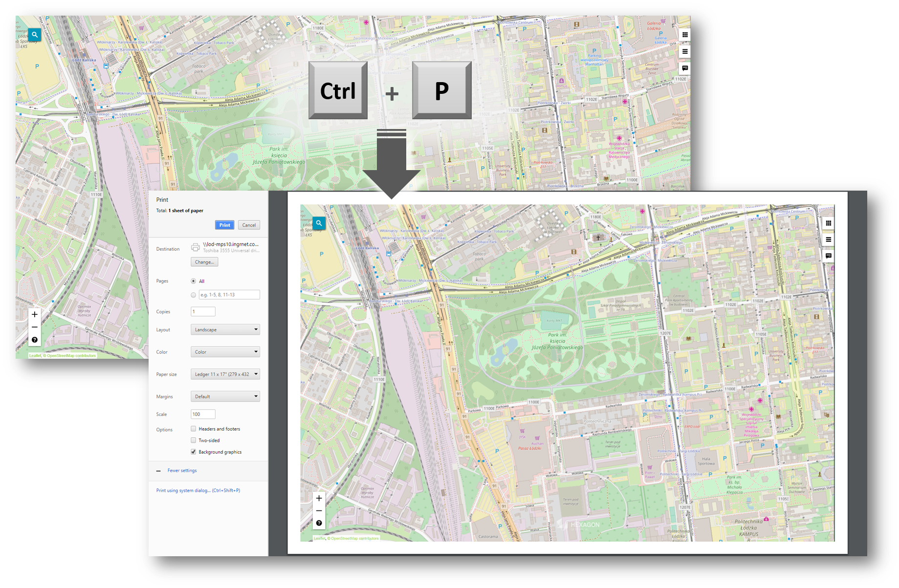Open Print using system dialog link
899x588 pixels.
pyautogui.click(x=198, y=490)
